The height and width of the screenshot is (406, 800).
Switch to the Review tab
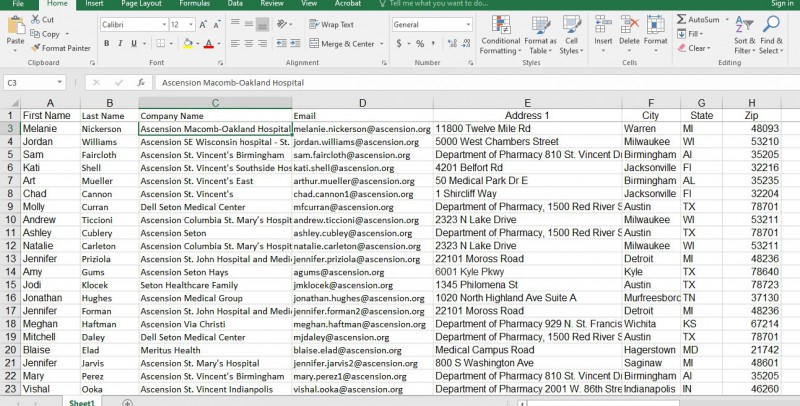(272, 4)
